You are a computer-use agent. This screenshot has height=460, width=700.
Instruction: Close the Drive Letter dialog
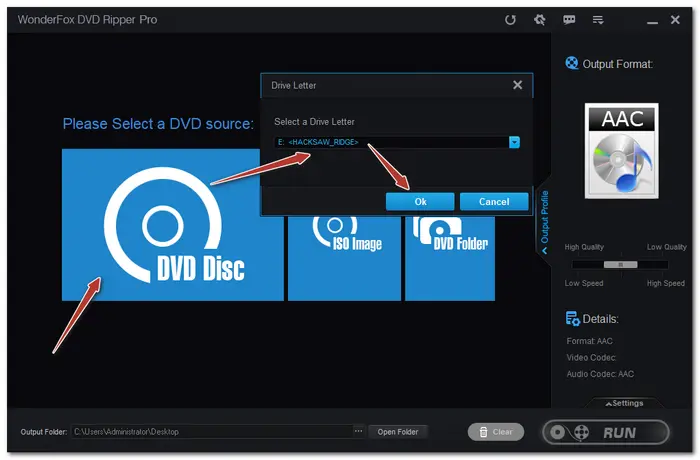517,85
